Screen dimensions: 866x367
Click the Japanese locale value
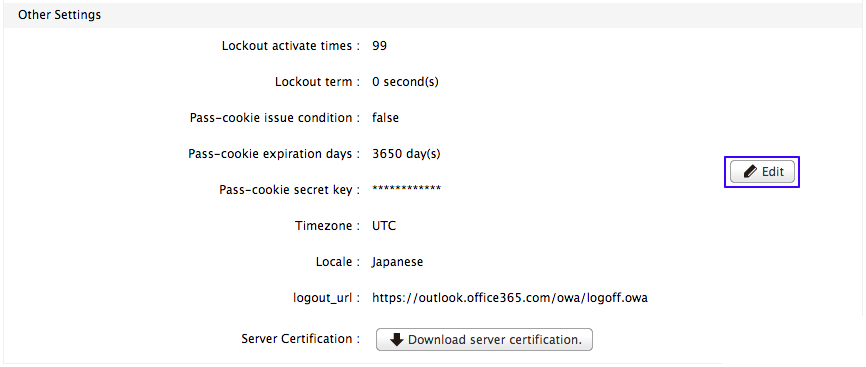tap(398, 262)
